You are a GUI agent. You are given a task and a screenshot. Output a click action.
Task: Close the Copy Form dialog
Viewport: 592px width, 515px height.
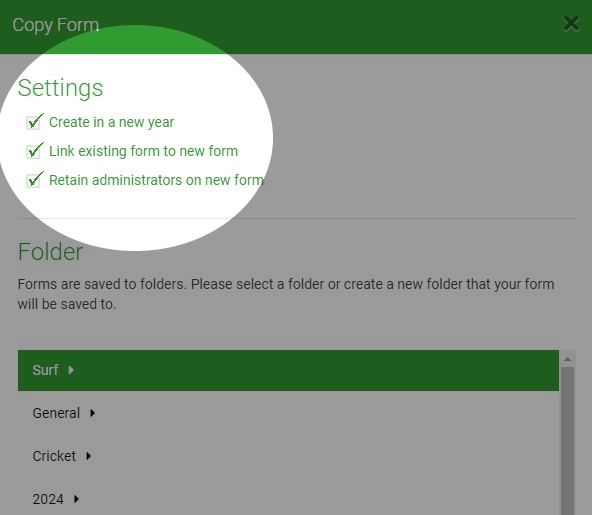tap(570, 24)
